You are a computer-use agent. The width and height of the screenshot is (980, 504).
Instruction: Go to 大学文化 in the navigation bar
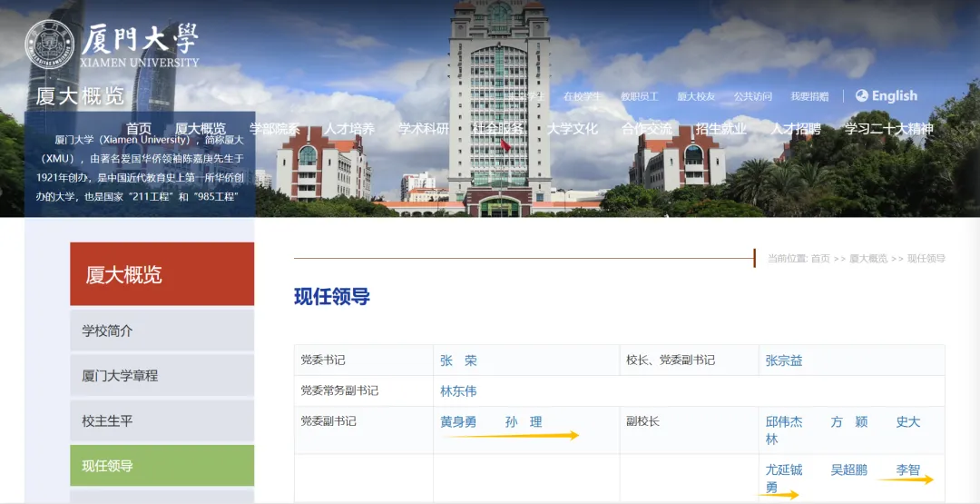coord(573,129)
